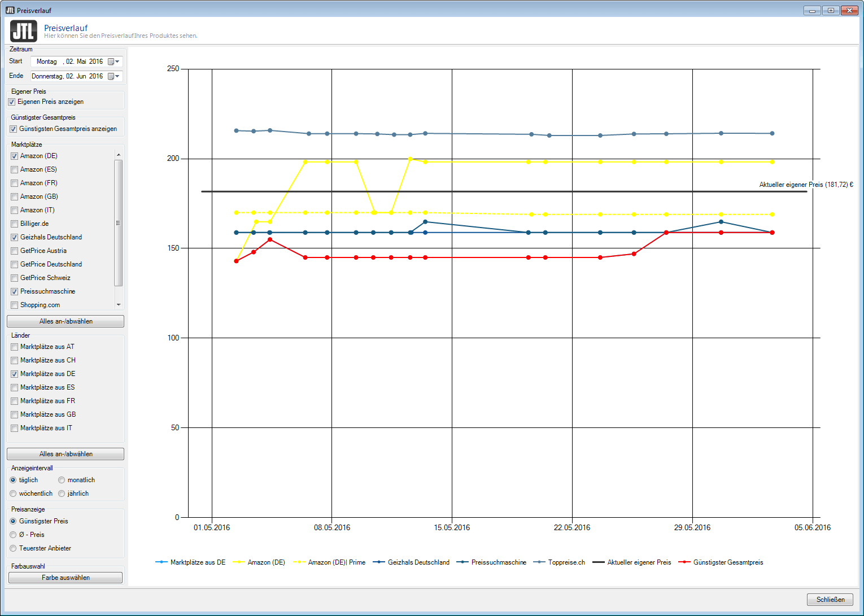The width and height of the screenshot is (864, 616).
Task: Open the Start date calendar picker
Action: [114, 62]
